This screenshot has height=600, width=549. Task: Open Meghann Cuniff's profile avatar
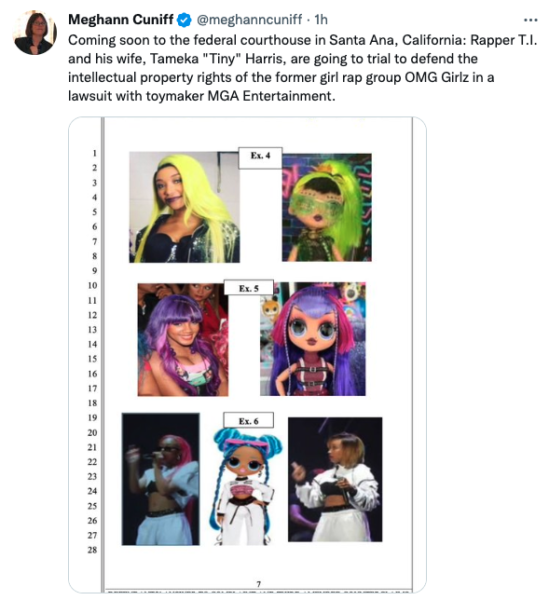click(x=35, y=33)
